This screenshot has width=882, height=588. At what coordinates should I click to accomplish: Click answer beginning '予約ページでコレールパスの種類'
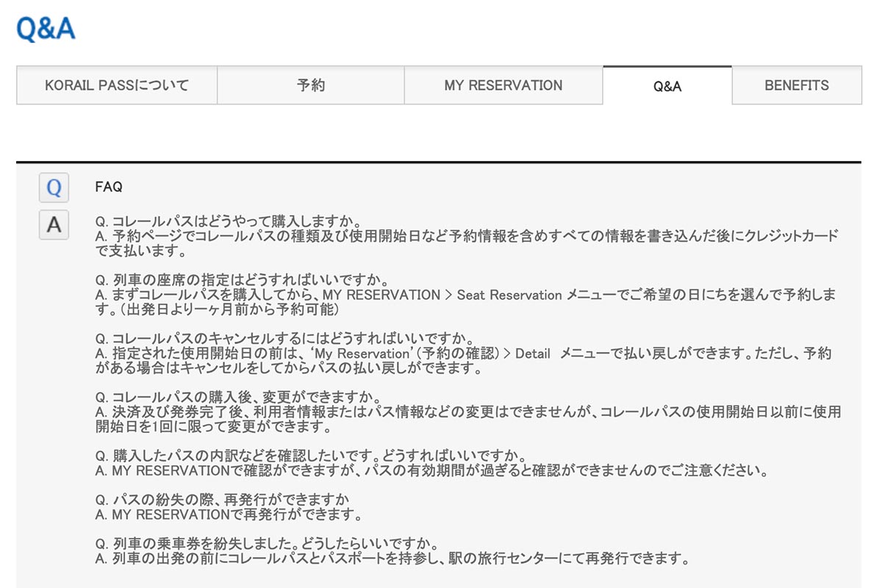[467, 243]
